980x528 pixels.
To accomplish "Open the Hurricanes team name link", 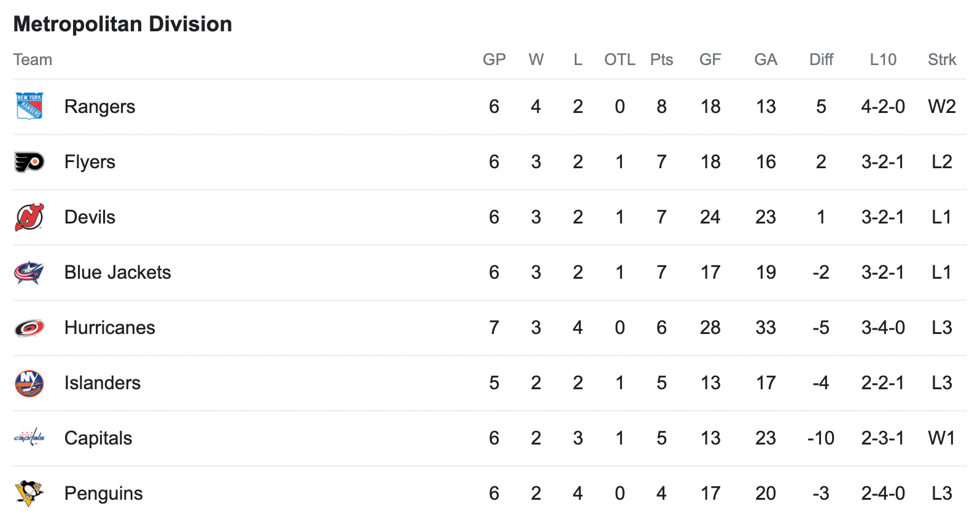I will click(x=109, y=328).
